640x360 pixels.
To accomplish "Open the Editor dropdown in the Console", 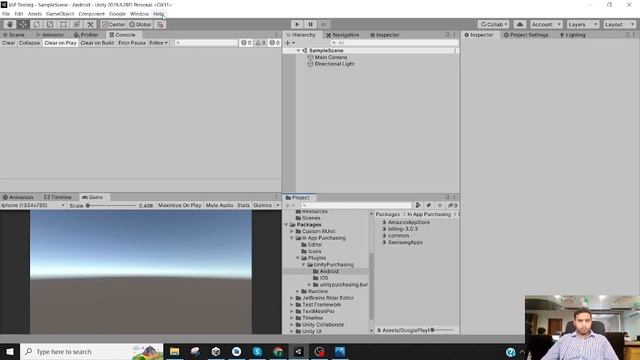I will tap(158, 43).
